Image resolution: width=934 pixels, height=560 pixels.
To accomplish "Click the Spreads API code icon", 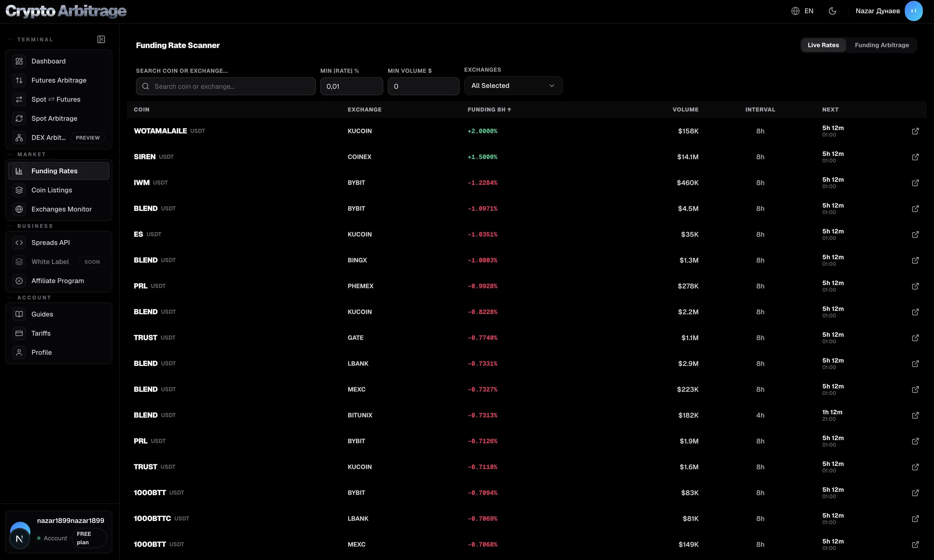I will tap(19, 243).
